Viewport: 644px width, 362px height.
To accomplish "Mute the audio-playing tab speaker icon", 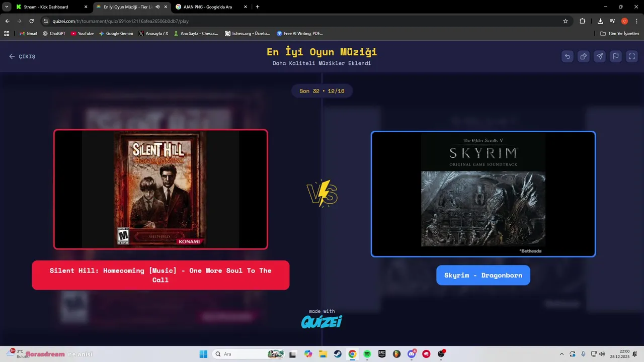I will click(158, 7).
